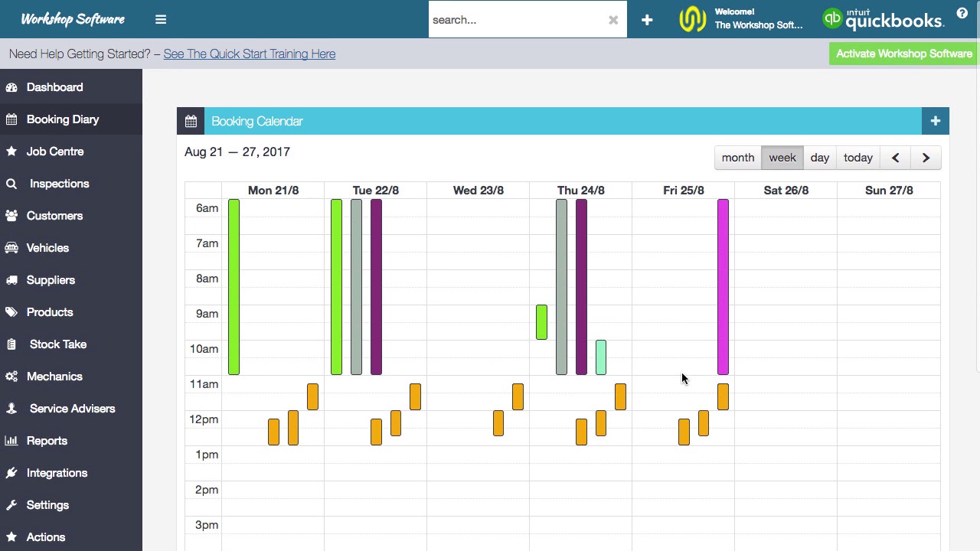Click the Reports bar chart icon

pyautogui.click(x=11, y=441)
